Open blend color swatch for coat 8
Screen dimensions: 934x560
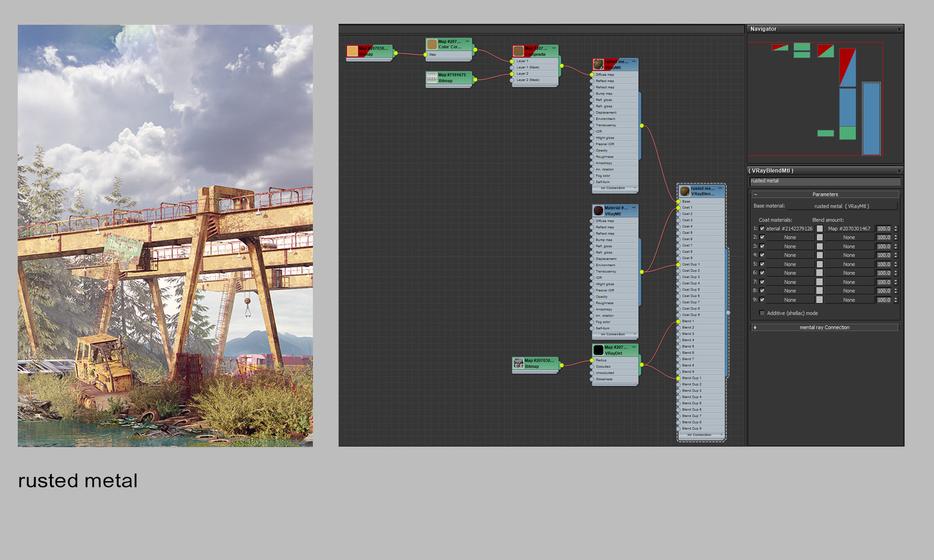point(820,291)
